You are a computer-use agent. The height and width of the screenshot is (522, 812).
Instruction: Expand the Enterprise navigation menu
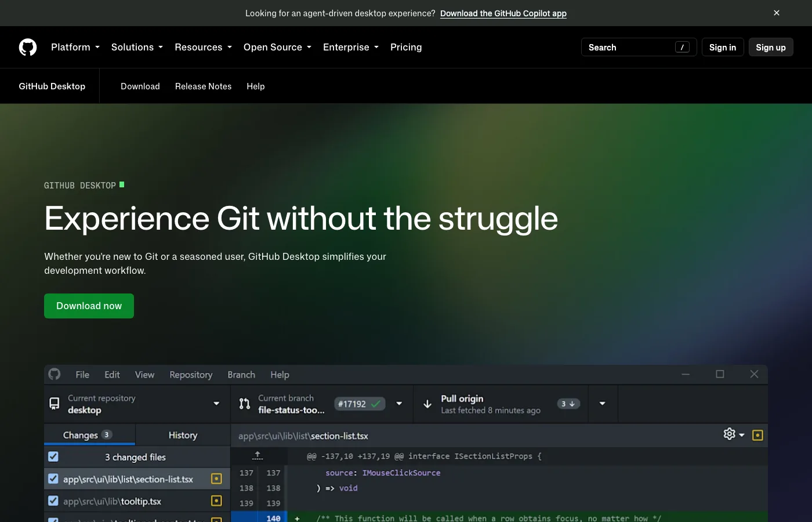351,47
